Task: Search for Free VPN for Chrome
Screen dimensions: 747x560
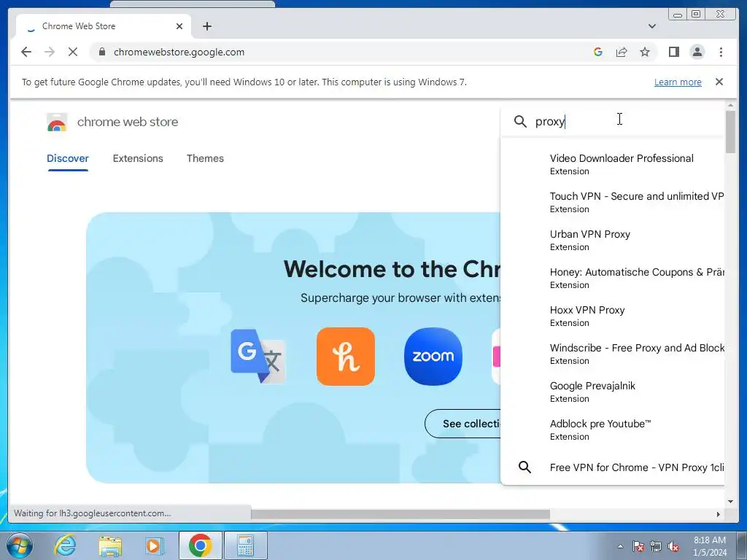Action: [613, 467]
